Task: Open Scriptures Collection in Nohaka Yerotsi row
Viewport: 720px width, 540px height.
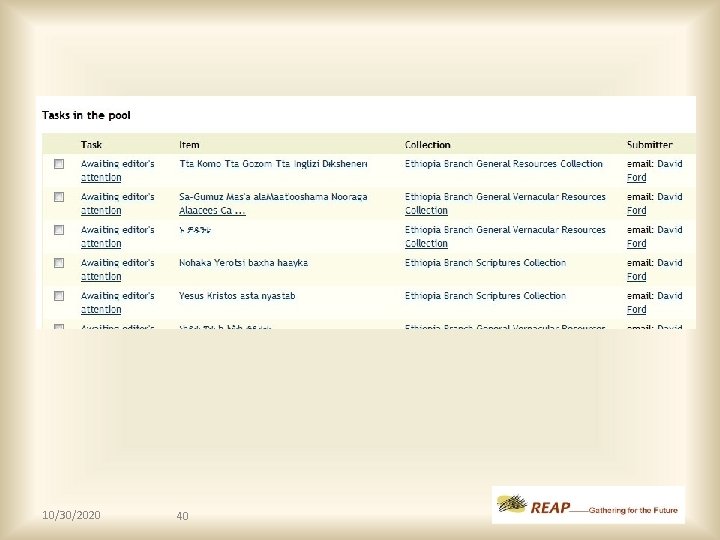Action: pos(485,263)
